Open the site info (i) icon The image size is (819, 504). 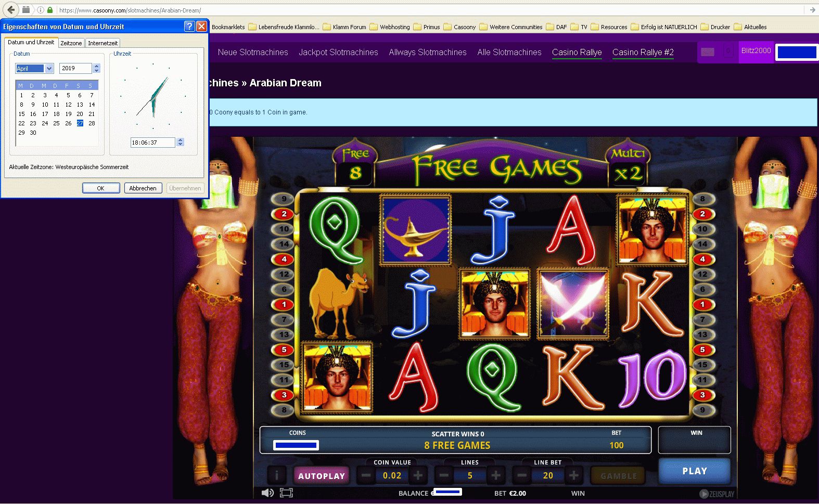[41, 10]
